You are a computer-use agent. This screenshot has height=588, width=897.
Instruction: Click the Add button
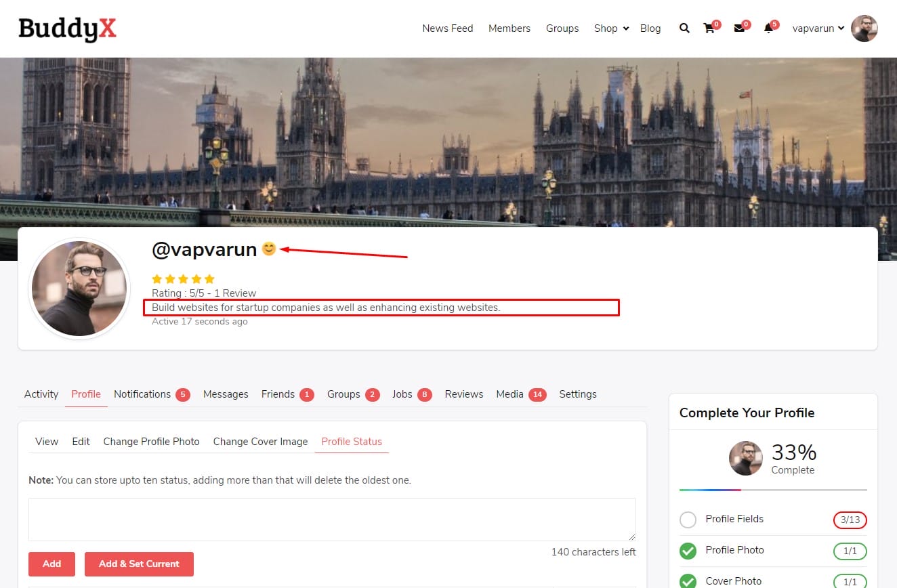(x=51, y=564)
